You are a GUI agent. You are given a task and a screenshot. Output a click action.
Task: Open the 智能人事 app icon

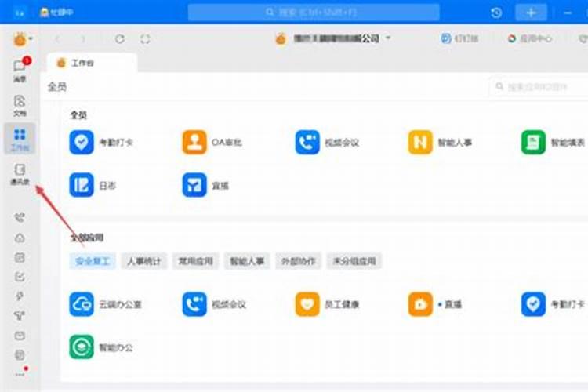[x=420, y=142]
